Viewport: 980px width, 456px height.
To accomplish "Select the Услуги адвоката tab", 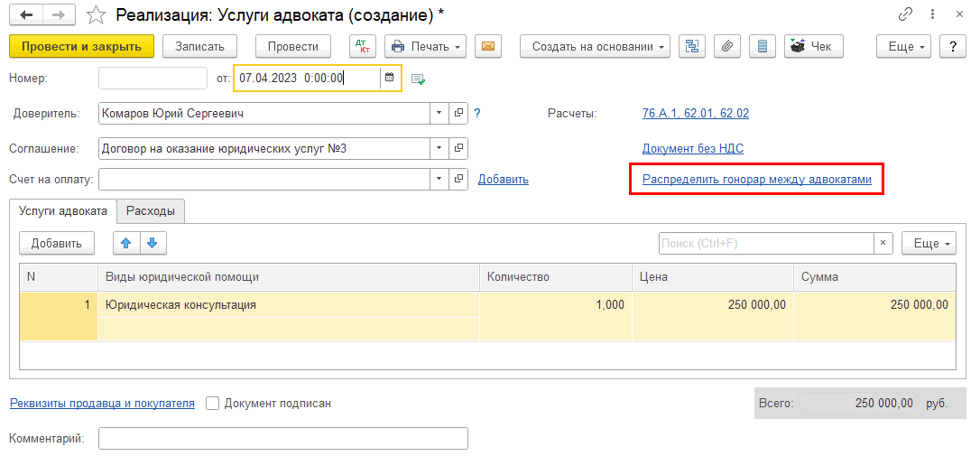I will 63,211.
